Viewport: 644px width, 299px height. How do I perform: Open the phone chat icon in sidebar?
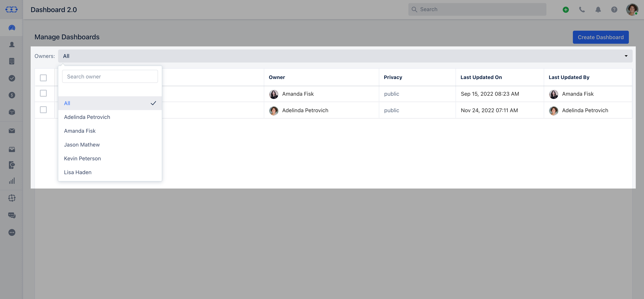[12, 165]
